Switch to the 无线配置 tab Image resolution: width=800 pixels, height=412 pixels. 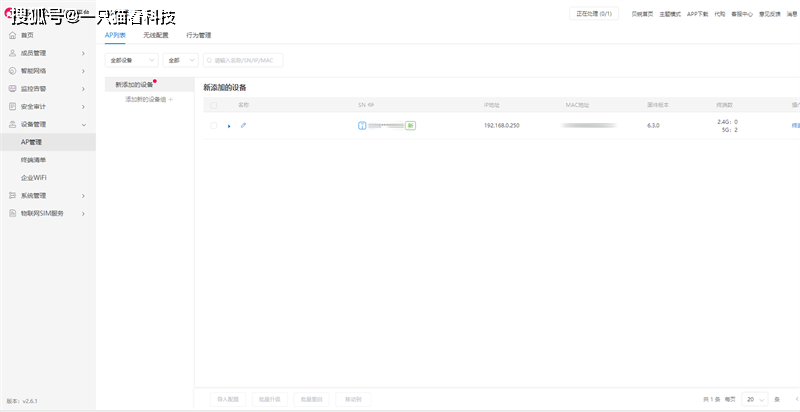pyautogui.click(x=155, y=35)
